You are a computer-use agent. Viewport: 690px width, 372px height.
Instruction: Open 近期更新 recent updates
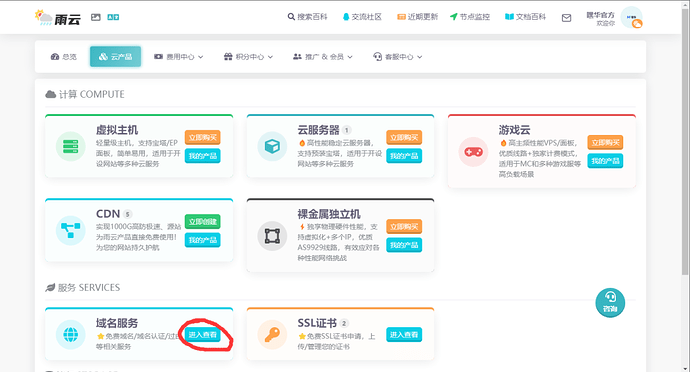point(417,17)
